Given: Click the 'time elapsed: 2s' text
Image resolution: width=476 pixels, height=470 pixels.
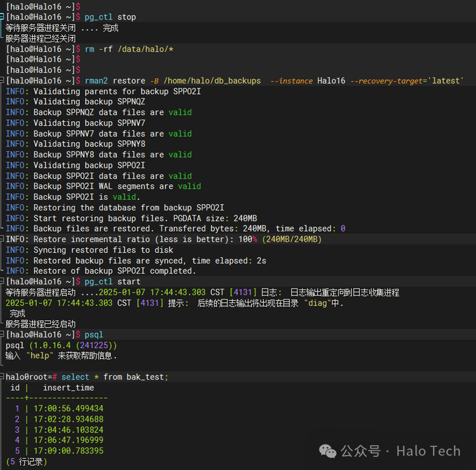Looking at the screenshot, I should (x=229, y=260).
